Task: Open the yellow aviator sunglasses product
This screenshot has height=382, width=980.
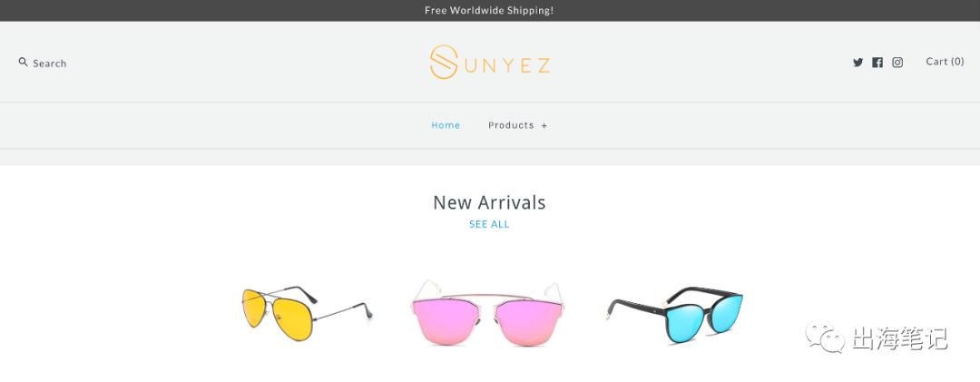Action: (307, 313)
